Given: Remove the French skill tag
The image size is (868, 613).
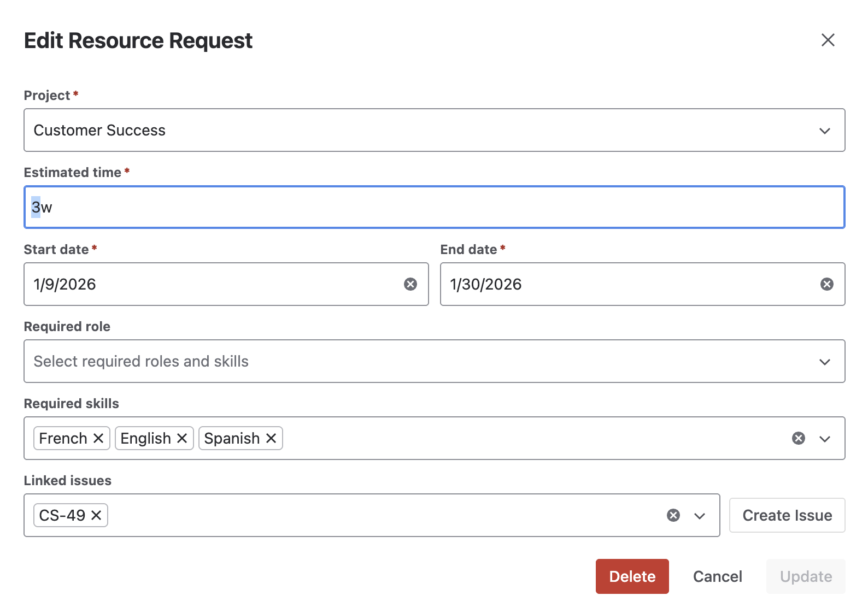Looking at the screenshot, I should coord(98,438).
